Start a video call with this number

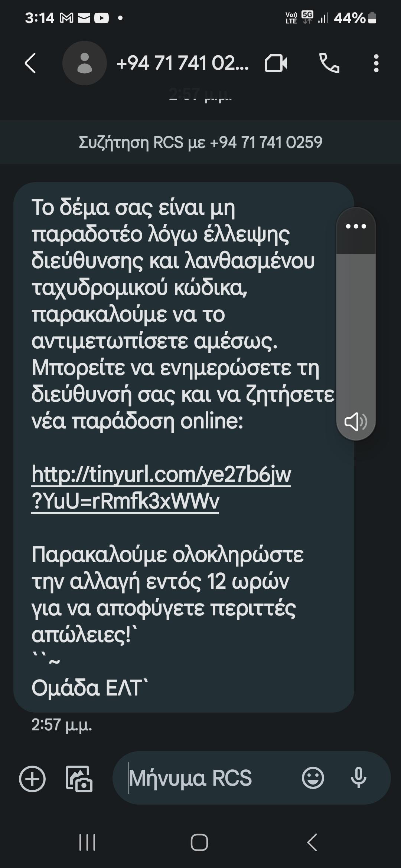276,63
